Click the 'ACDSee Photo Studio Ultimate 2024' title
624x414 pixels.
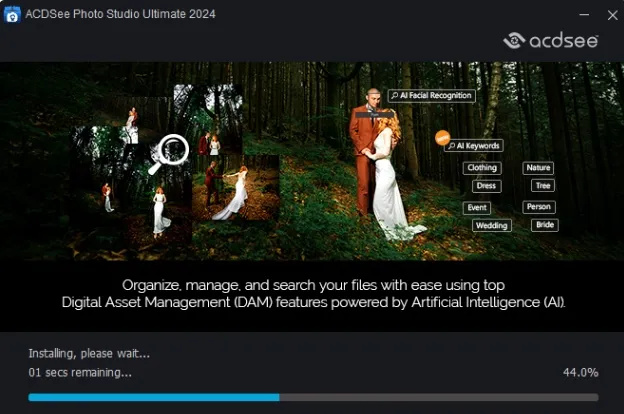120,14
